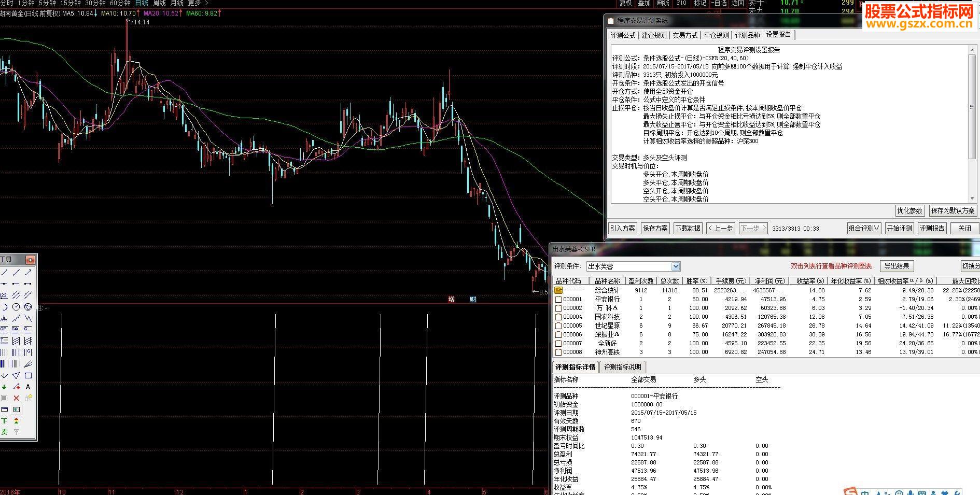Select the GP line tool

[4, 329]
